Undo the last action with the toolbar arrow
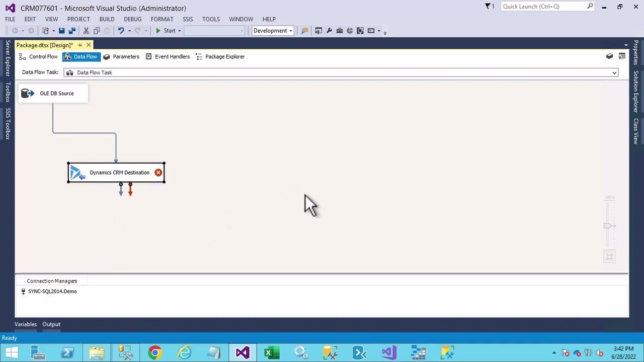The width and height of the screenshot is (644, 362). (x=121, y=31)
